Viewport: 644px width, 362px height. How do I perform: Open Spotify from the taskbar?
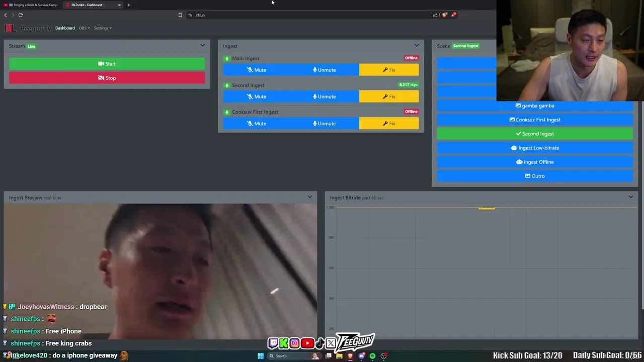pos(372,356)
